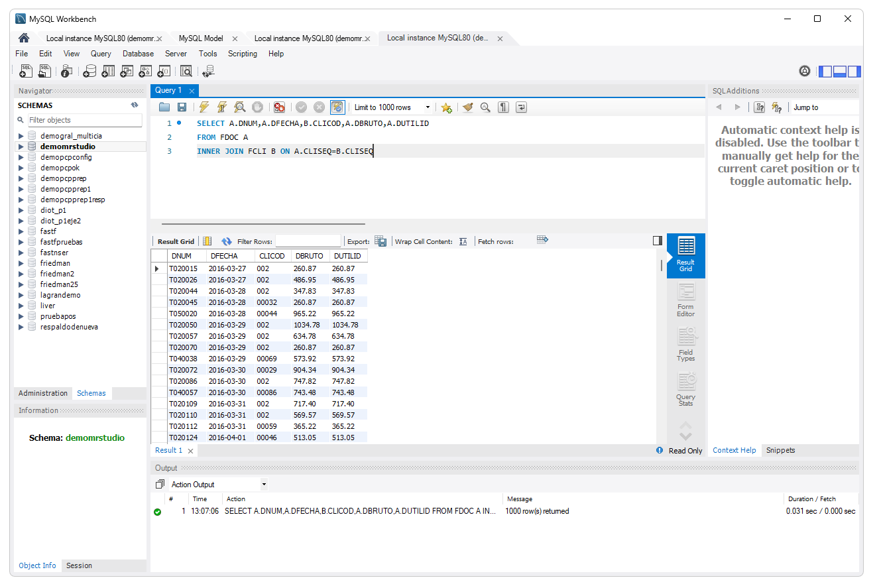Screen dimensions: 879x588
Task: Switch to the Snippets tab
Action: (x=780, y=450)
